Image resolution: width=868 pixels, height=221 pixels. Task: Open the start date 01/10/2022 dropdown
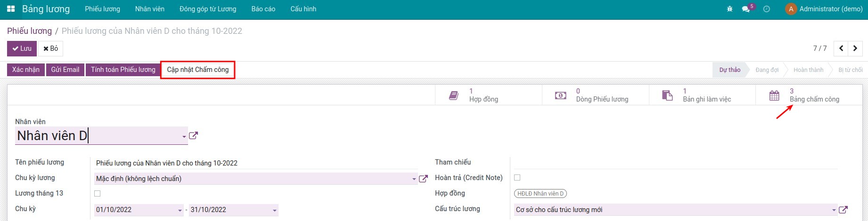coord(180,210)
